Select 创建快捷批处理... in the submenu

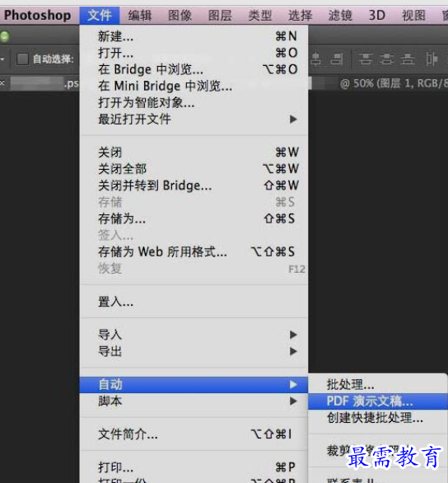(x=378, y=418)
